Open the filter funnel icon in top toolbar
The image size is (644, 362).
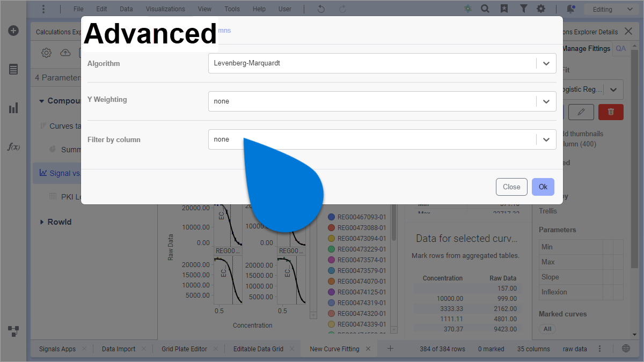[x=523, y=9]
